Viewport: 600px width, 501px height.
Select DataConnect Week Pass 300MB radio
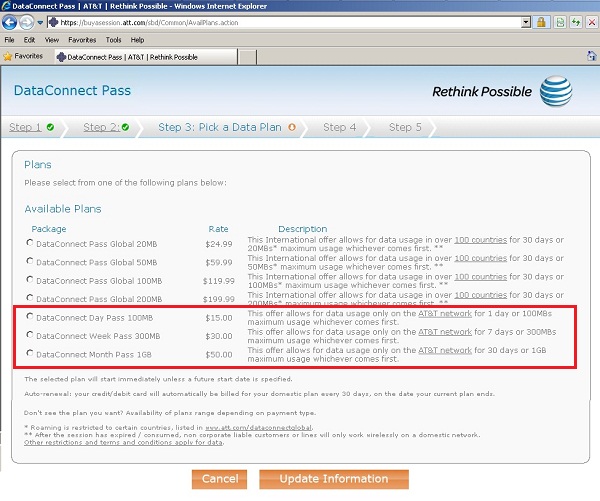click(x=29, y=335)
